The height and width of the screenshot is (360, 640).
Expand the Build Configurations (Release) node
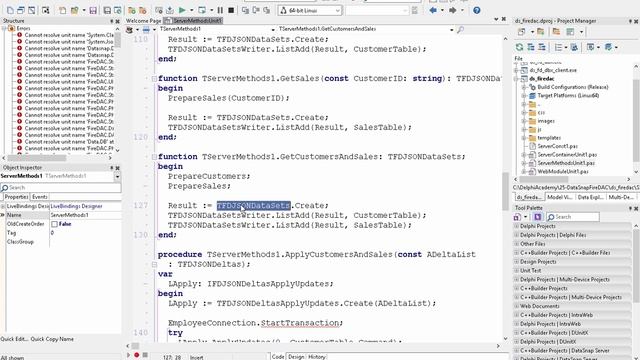[524, 87]
